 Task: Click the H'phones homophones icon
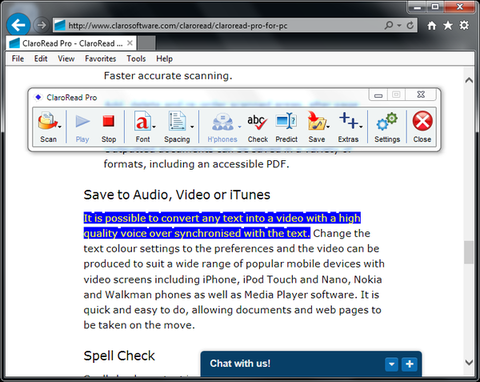pos(222,122)
